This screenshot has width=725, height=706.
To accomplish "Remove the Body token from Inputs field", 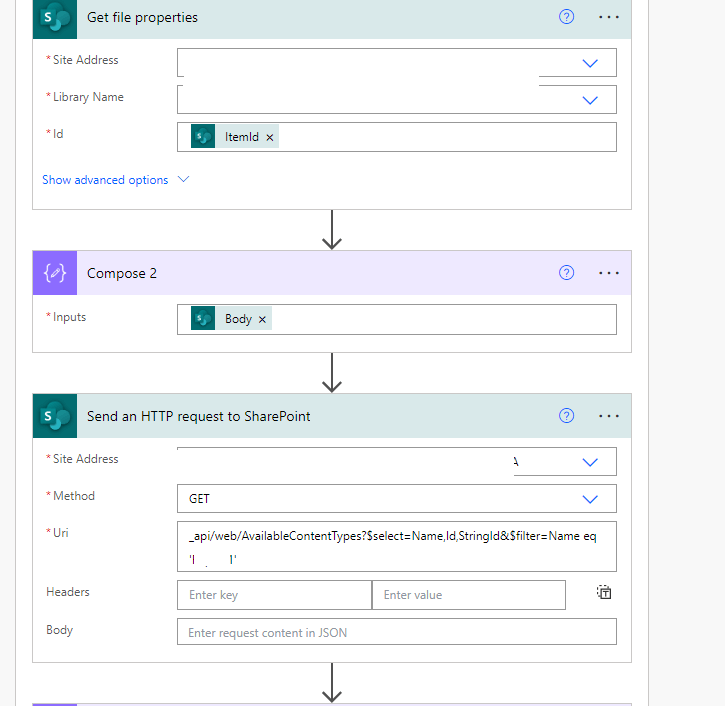I will point(262,319).
